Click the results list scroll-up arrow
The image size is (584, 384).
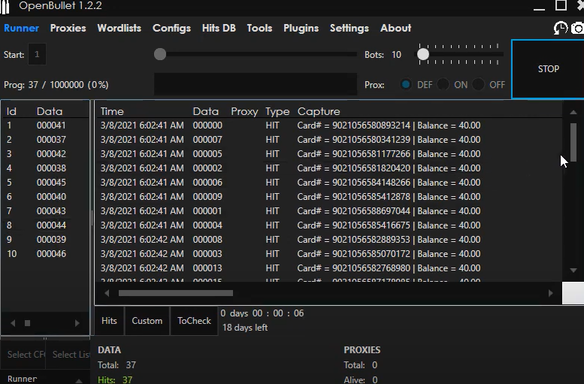point(573,112)
